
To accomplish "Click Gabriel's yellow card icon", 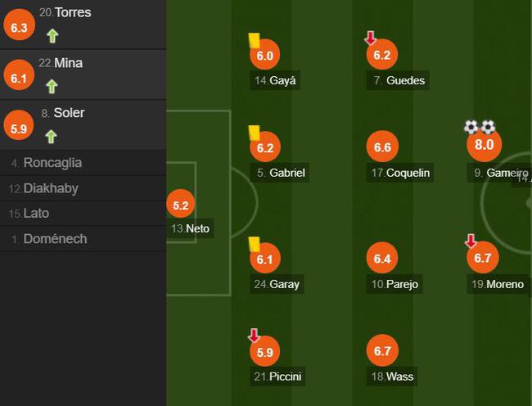I will click(x=254, y=133).
